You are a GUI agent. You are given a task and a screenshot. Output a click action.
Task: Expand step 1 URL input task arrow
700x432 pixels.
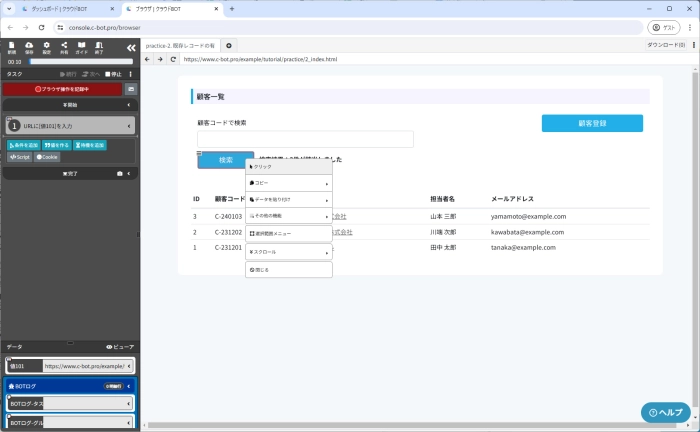tap(129, 126)
